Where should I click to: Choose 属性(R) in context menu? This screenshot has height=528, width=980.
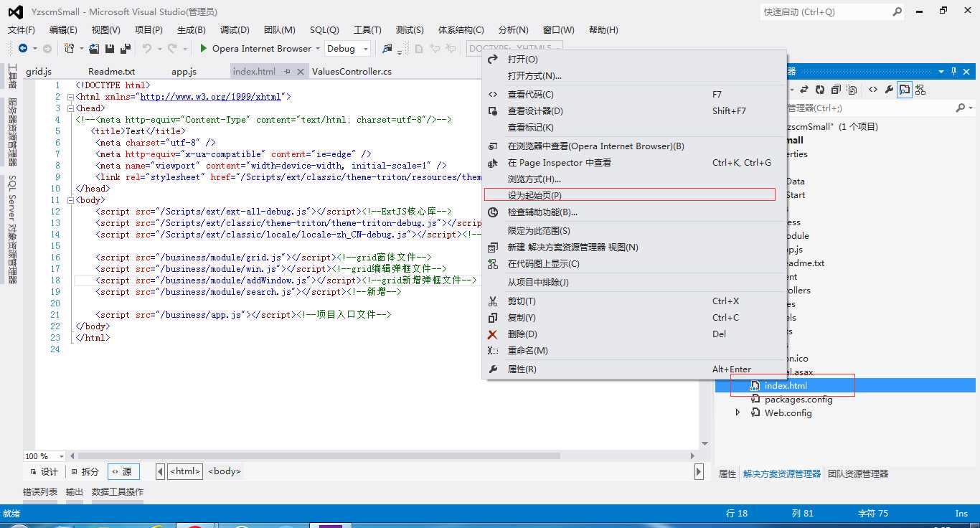[x=635, y=369]
